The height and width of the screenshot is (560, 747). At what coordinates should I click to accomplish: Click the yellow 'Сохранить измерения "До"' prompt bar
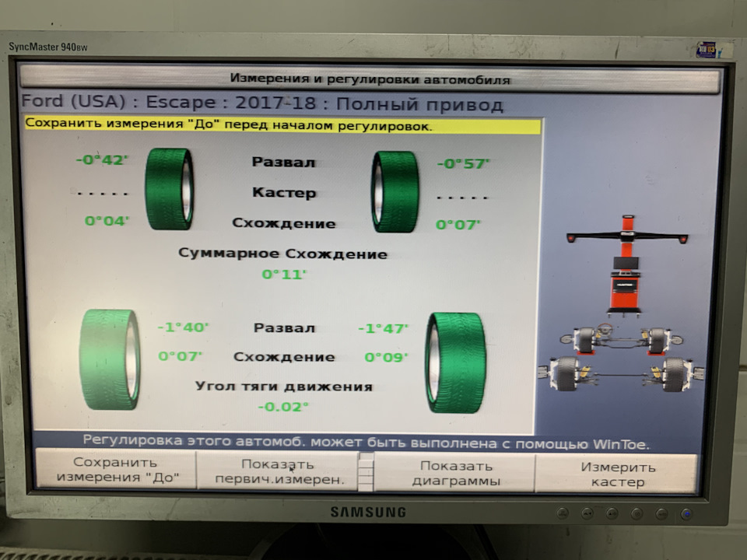283,125
